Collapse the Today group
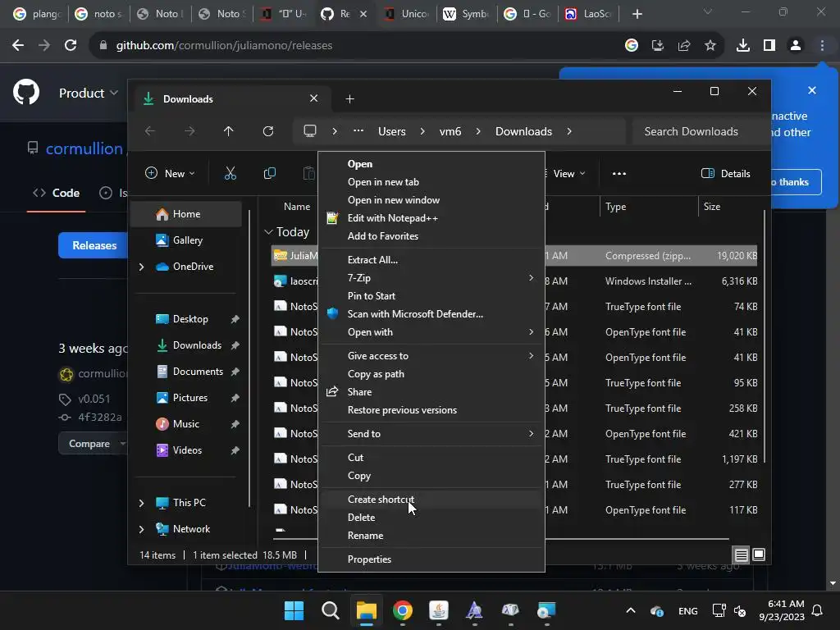The image size is (840, 630). point(268,232)
